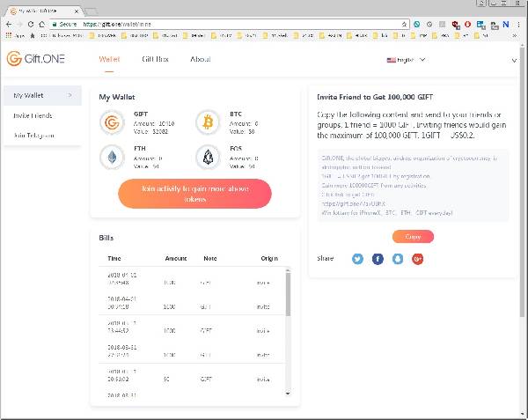The height and width of the screenshot is (420, 528).
Task: Click the Time column header
Action: [x=114, y=258]
